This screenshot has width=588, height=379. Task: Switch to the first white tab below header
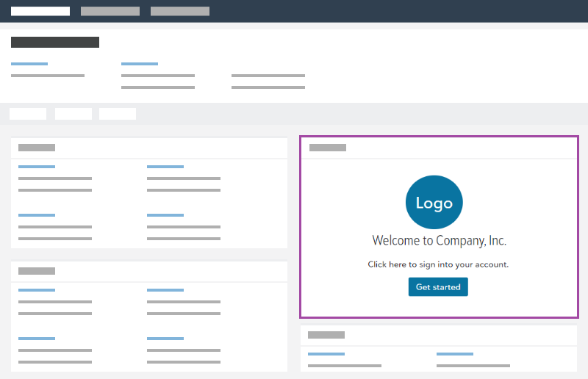(28, 114)
